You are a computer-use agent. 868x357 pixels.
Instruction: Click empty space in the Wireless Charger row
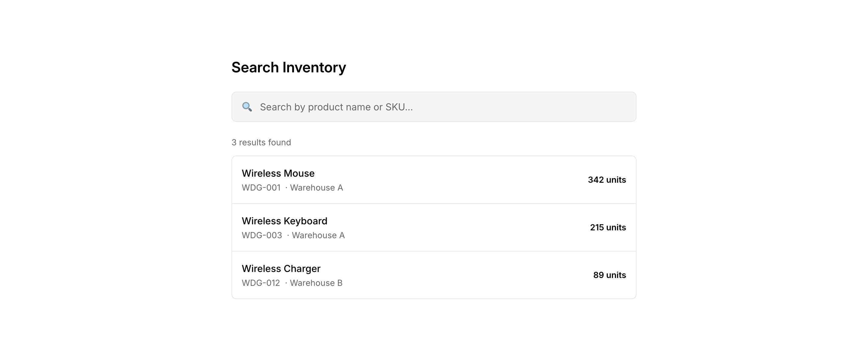(x=455, y=275)
